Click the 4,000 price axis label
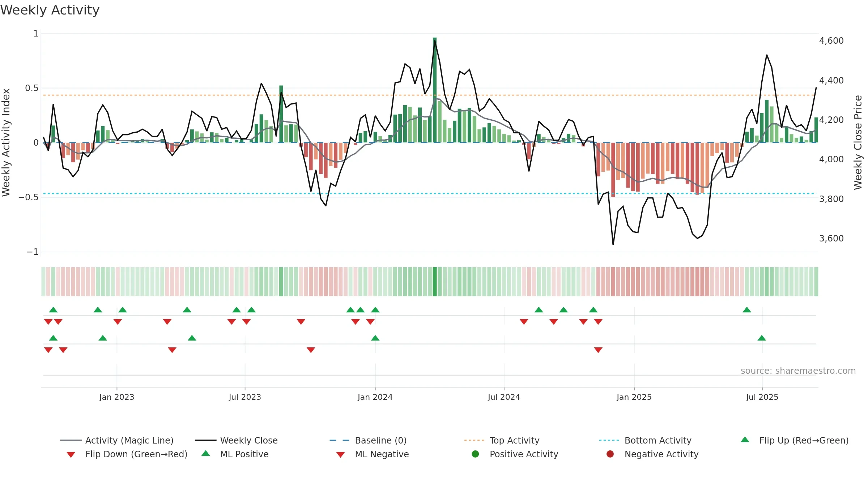Viewport: 868px width, 488px height. click(x=831, y=159)
